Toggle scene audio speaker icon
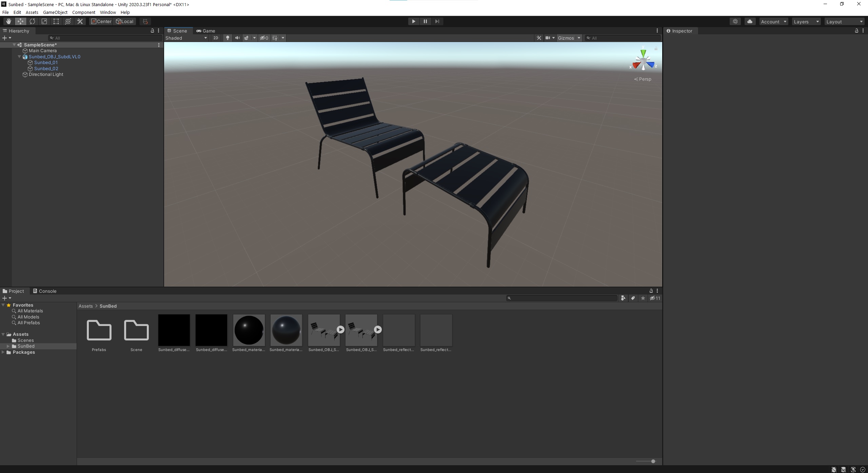 [x=237, y=38]
